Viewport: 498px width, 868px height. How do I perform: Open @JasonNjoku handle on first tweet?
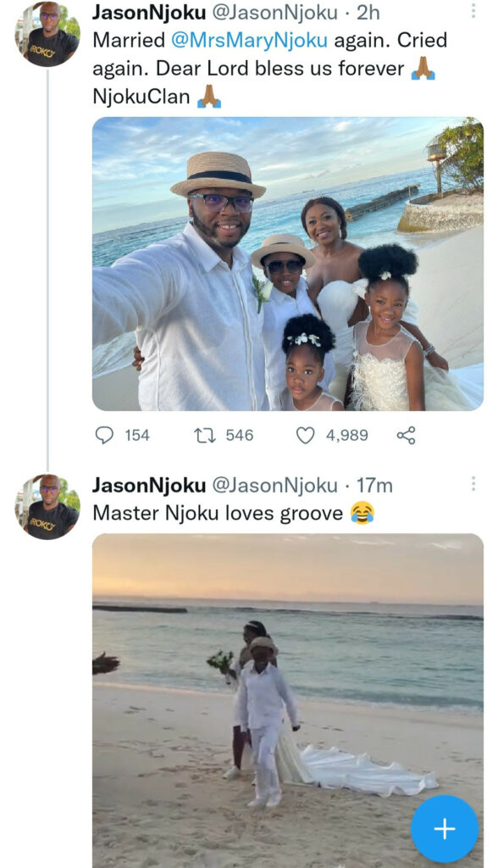[x=275, y=12]
